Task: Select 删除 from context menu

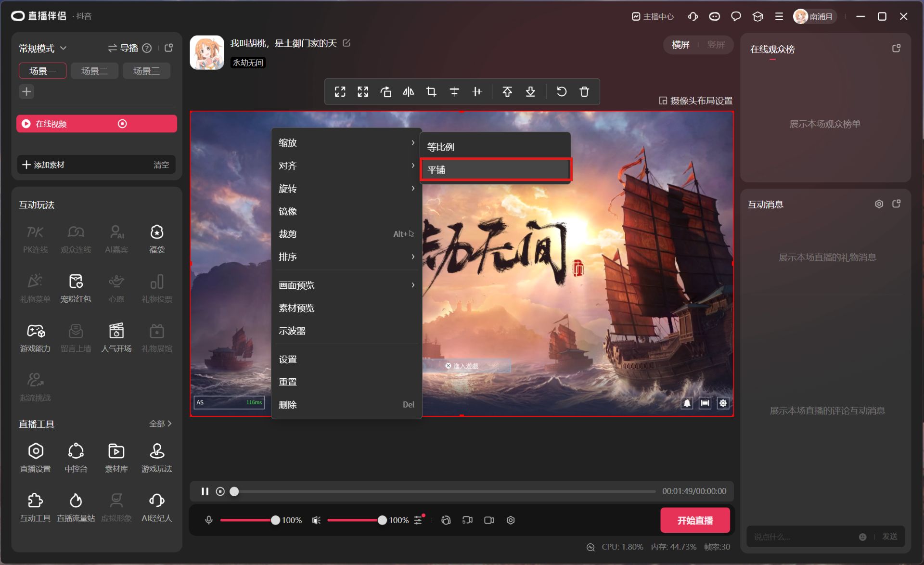Action: coord(346,405)
